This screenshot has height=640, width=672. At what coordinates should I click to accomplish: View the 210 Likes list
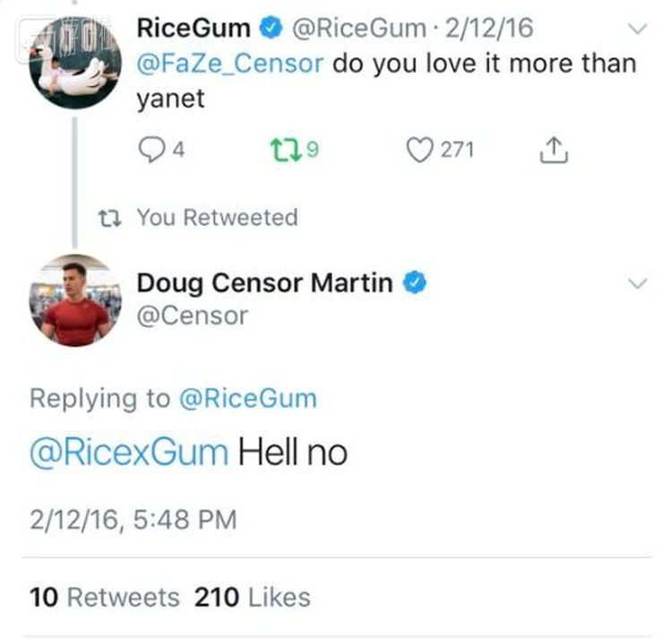(253, 597)
